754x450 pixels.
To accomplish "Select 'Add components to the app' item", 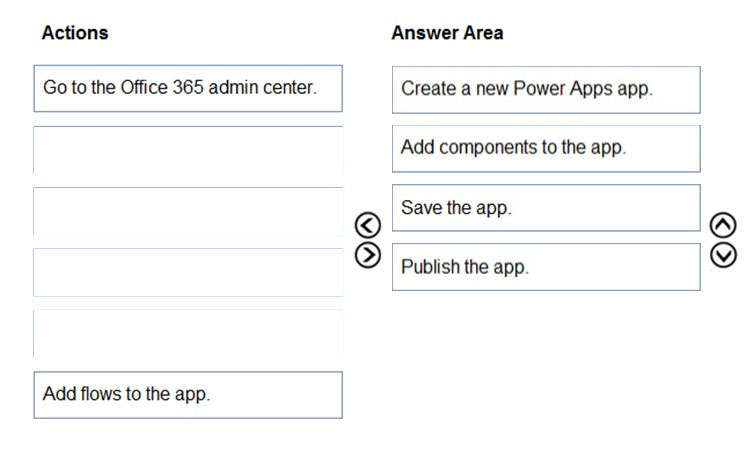I will click(x=546, y=149).
